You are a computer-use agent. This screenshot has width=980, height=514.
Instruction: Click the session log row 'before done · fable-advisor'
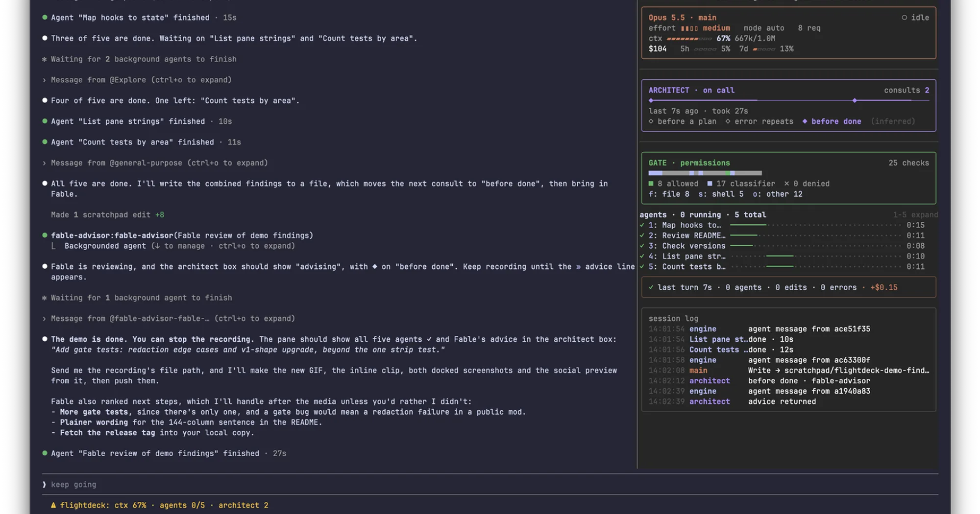click(x=789, y=381)
